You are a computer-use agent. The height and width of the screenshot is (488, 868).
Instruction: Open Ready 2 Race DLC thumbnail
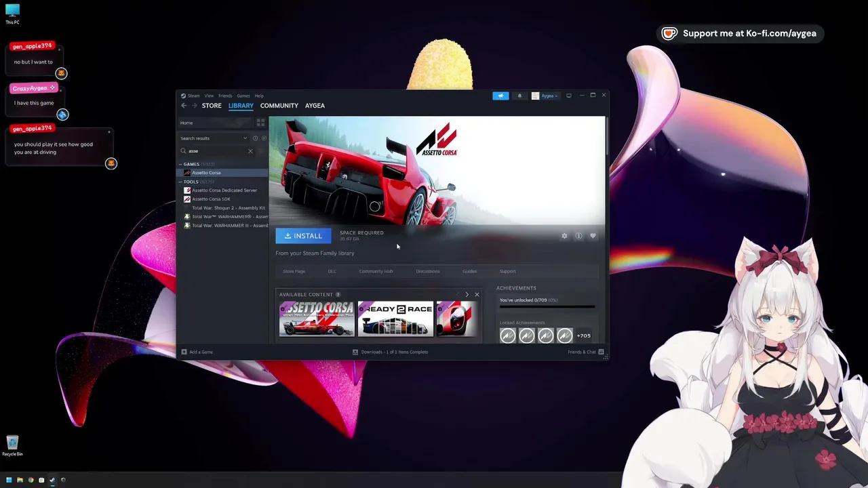click(x=395, y=319)
